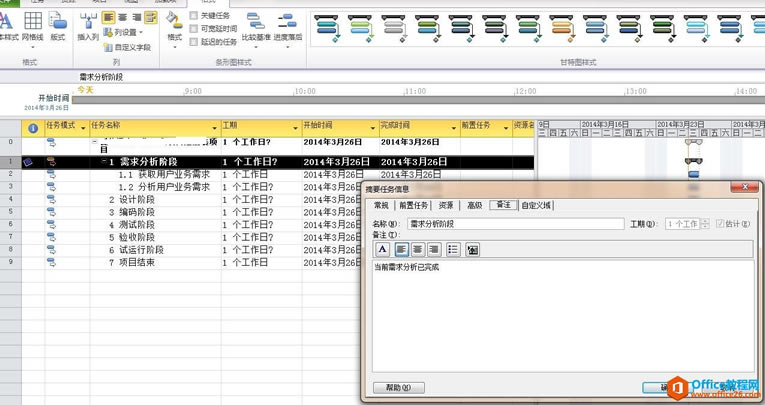The image size is (765, 405).
Task: Expand the 工期 column header dropdown
Action: pos(294,127)
